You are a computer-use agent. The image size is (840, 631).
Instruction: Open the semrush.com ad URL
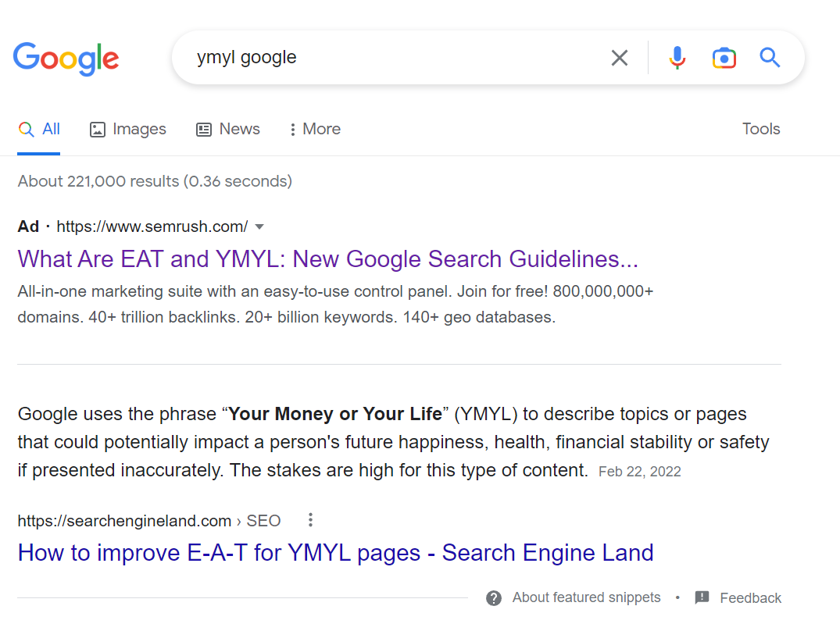pyautogui.click(x=152, y=226)
